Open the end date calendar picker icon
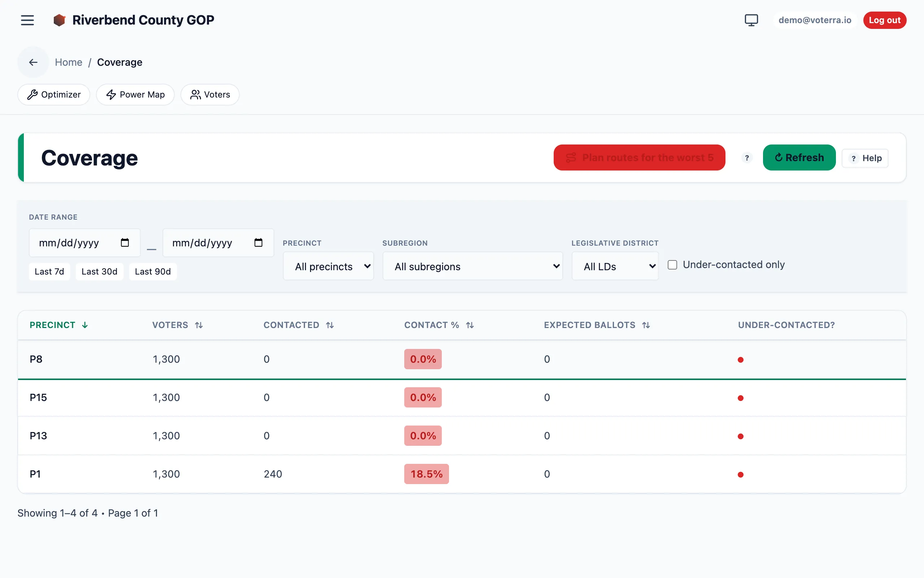This screenshot has width=924, height=578. (258, 243)
